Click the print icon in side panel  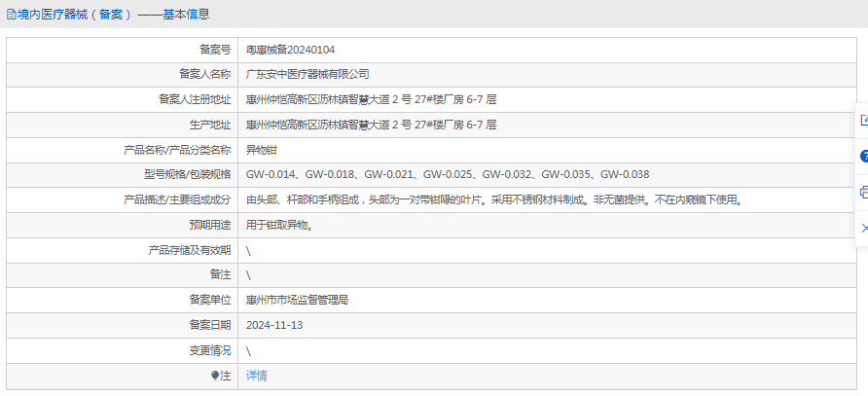click(864, 193)
